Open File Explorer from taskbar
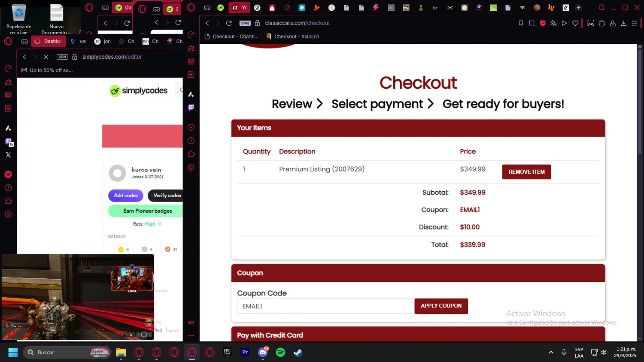This screenshot has height=362, width=644. [121, 353]
